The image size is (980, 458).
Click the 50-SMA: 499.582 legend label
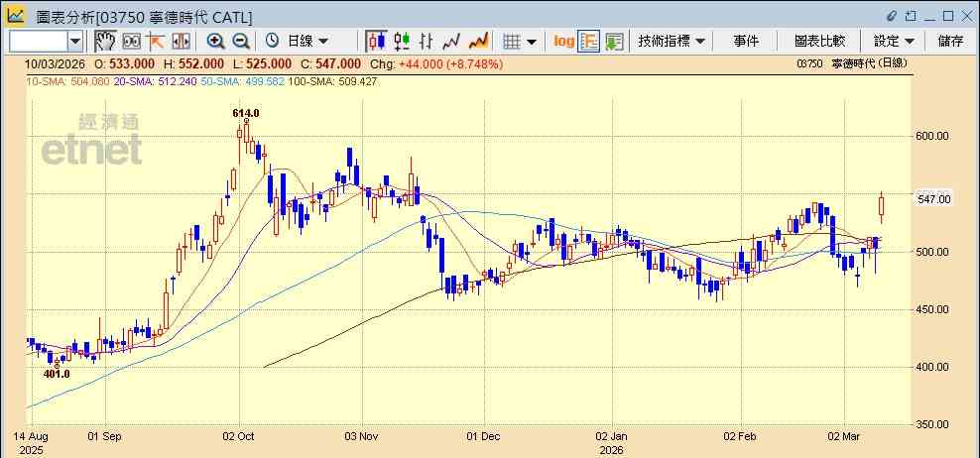pos(243,81)
